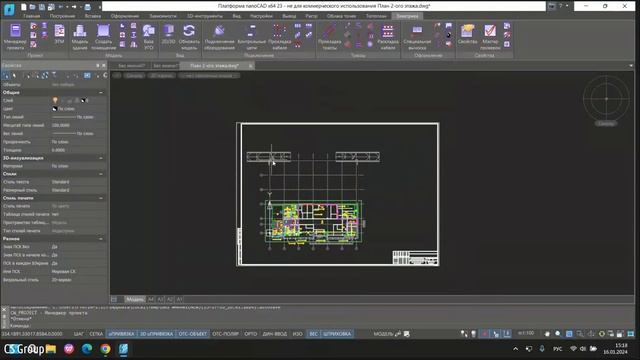Image resolution: width=640 pixels, height=360 pixels.
Task: Collapse the Стиль печати section
Action: [x=101, y=198]
